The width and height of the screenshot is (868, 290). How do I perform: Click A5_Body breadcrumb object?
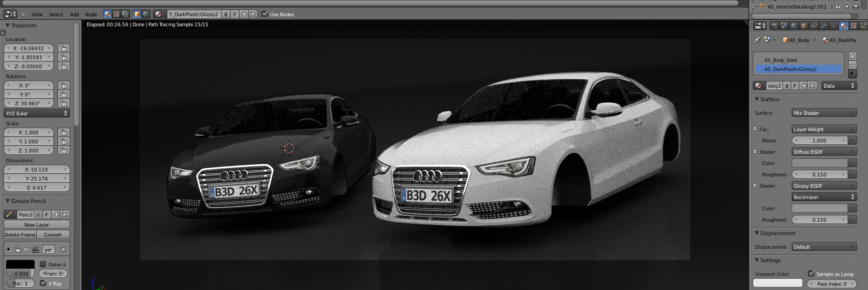pos(796,40)
